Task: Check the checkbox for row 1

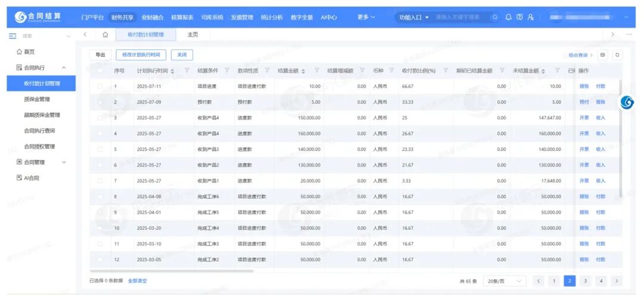Action: [x=100, y=87]
